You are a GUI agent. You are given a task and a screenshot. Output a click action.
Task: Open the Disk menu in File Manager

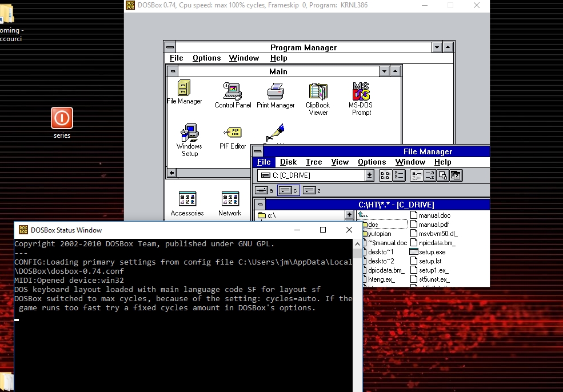point(288,162)
